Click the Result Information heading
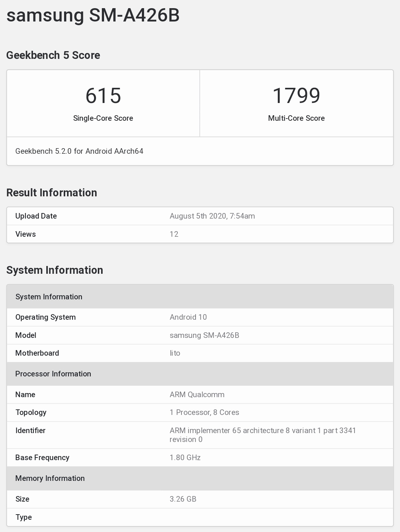This screenshot has width=400, height=532. point(51,193)
